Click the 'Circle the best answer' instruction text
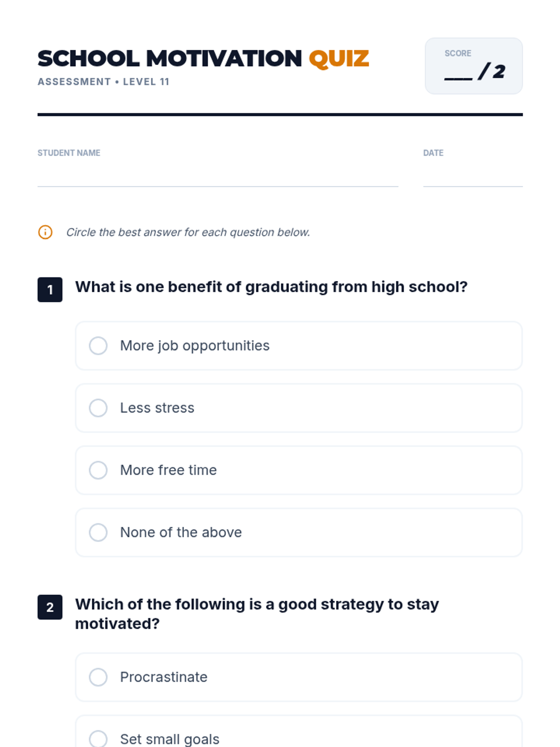This screenshot has width=560, height=747. [188, 232]
